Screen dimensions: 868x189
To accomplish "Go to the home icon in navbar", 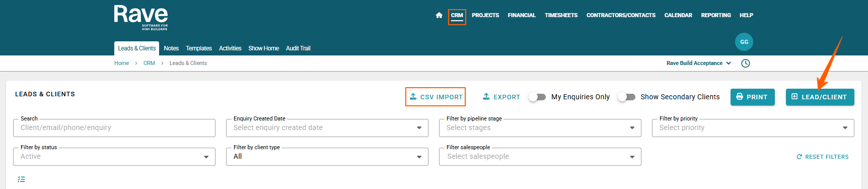I will tap(439, 15).
